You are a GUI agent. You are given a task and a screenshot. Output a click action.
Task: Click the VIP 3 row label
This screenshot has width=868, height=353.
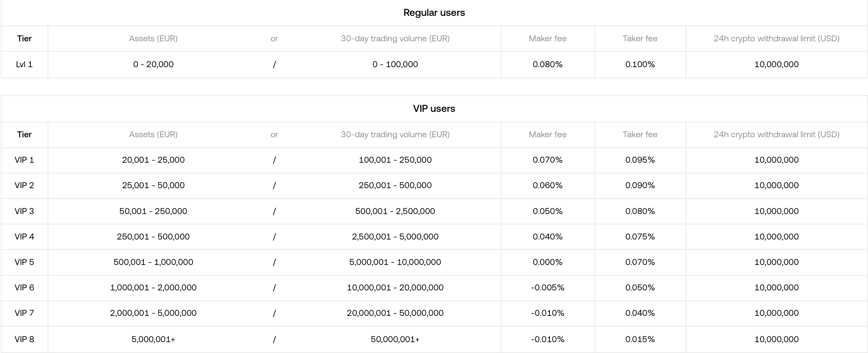pyautogui.click(x=24, y=211)
